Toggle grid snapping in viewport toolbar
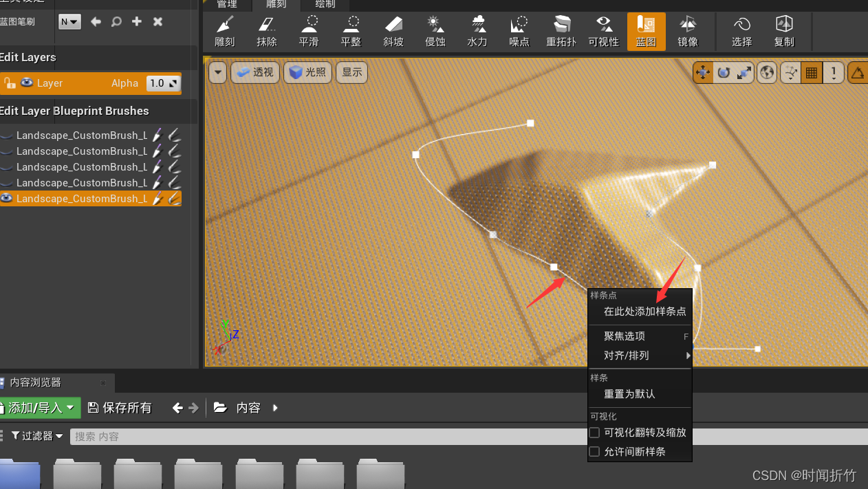Screen dimensions: 868x489 pos(812,72)
